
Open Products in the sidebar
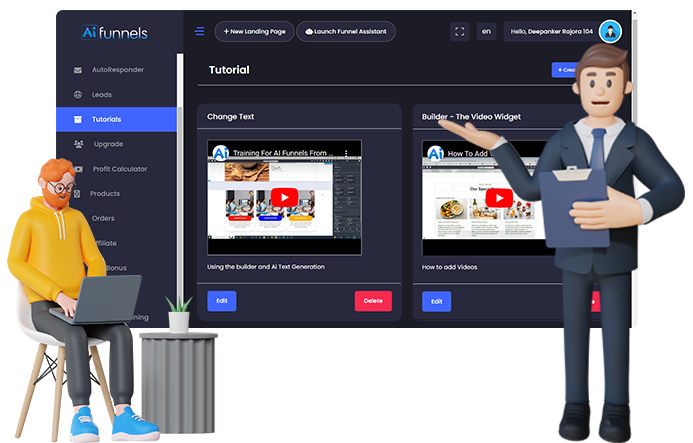coord(105,194)
